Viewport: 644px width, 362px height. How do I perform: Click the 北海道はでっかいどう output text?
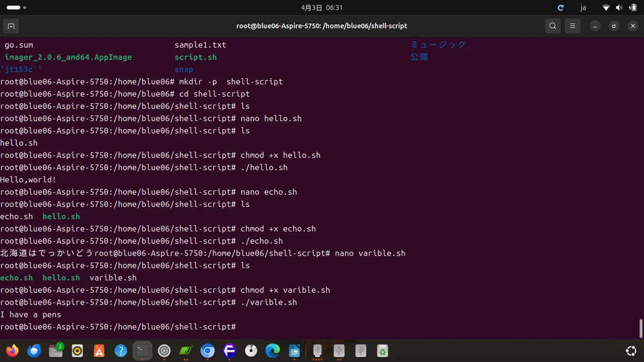47,253
